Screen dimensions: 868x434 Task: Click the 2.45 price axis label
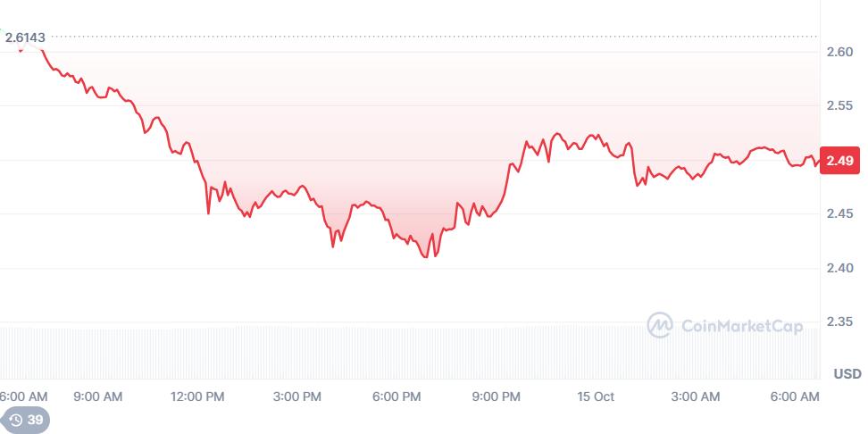(840, 213)
